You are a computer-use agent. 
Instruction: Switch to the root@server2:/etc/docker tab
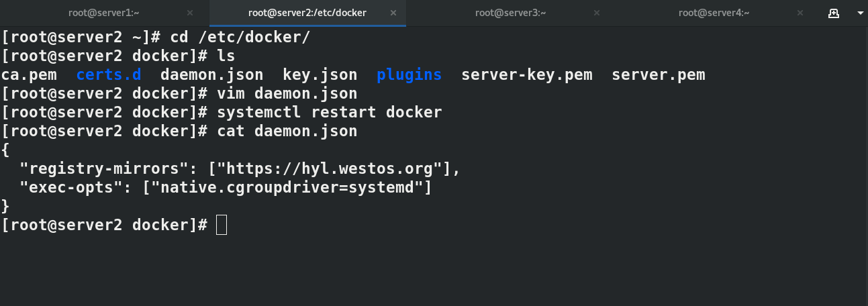pos(307,13)
